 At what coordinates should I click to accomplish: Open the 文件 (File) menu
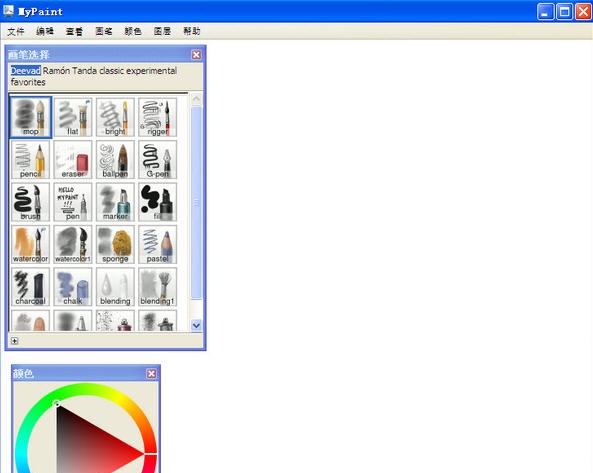point(16,31)
